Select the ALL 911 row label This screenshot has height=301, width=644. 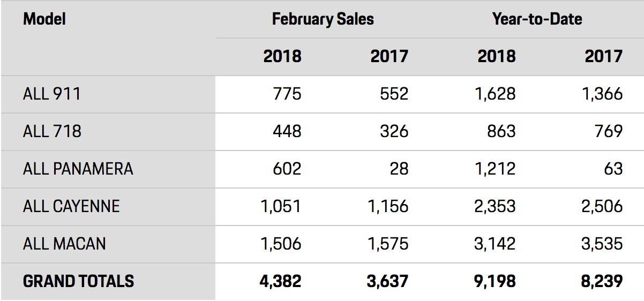(51, 94)
